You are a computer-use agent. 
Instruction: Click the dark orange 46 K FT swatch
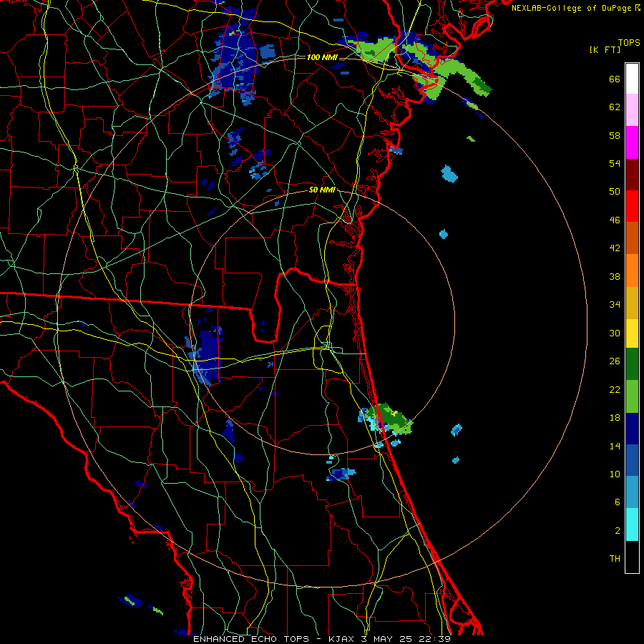[632, 238]
